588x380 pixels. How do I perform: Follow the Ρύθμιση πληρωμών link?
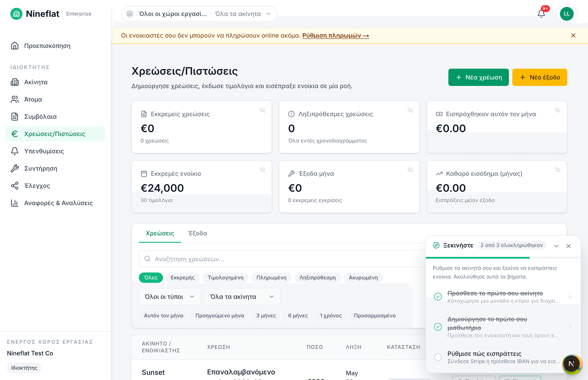336,36
